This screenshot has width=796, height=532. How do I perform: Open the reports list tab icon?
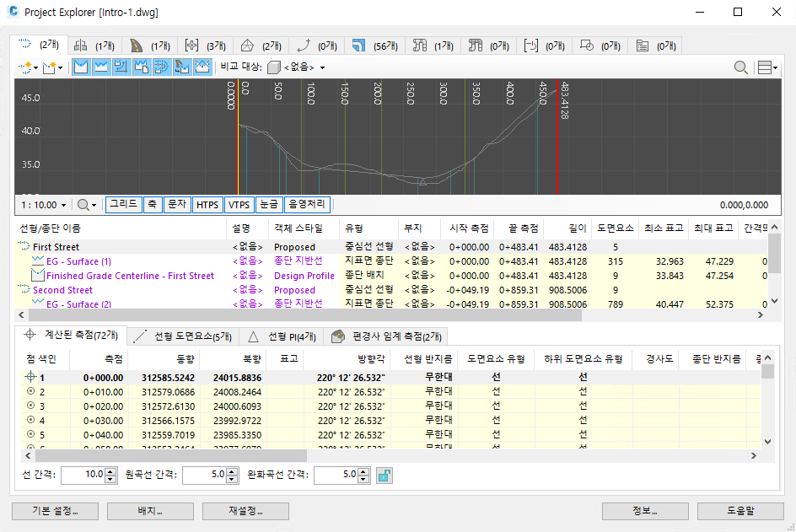[x=643, y=46]
